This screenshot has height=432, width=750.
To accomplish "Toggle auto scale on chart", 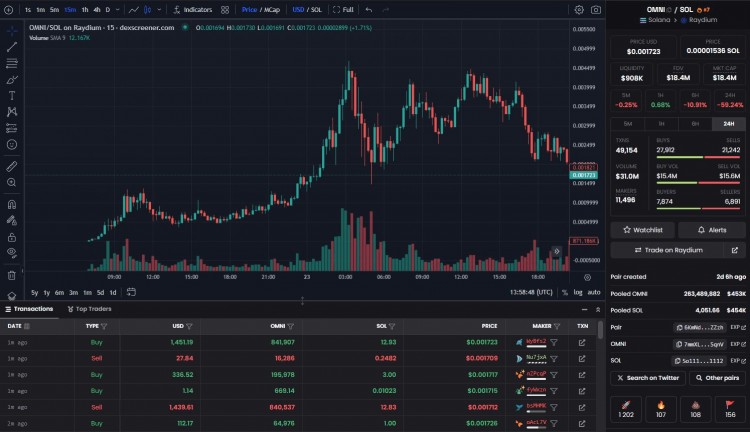I will [x=592, y=292].
